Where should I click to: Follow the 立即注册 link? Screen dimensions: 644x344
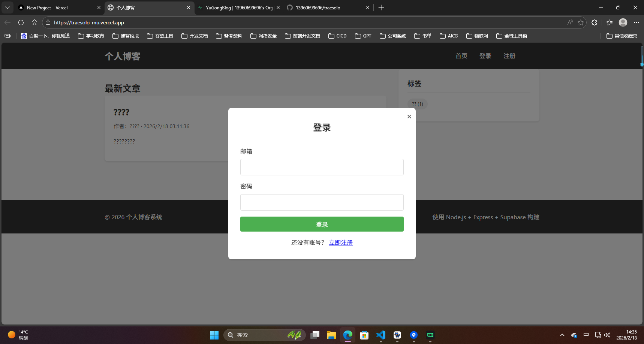(341, 242)
